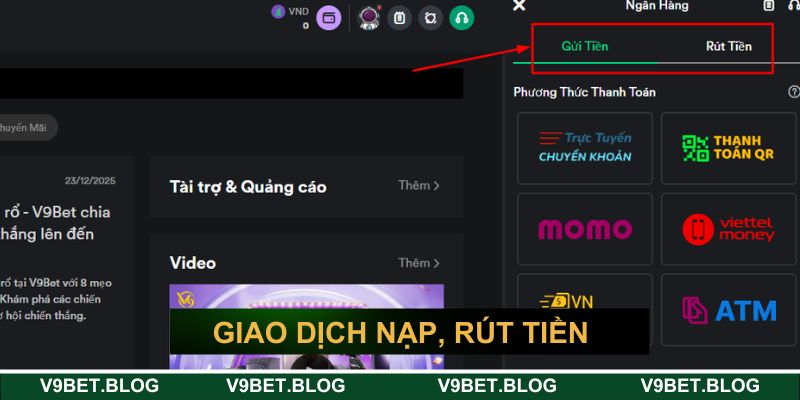The height and width of the screenshot is (400, 800).
Task: Select the MoMo payment method
Action: click(x=585, y=229)
